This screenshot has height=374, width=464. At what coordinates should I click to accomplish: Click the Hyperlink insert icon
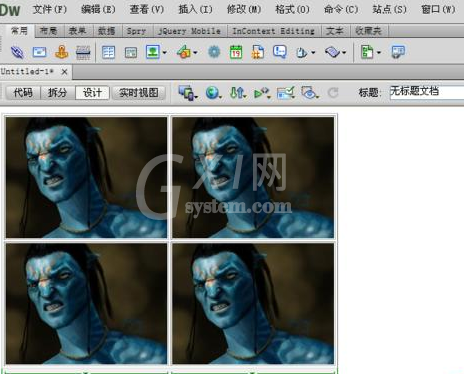(x=17, y=52)
